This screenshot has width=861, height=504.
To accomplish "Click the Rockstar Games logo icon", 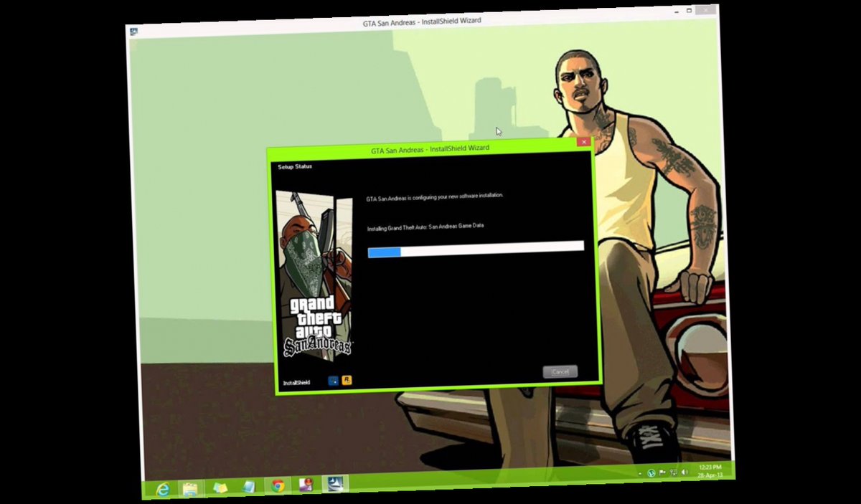I will 347,380.
